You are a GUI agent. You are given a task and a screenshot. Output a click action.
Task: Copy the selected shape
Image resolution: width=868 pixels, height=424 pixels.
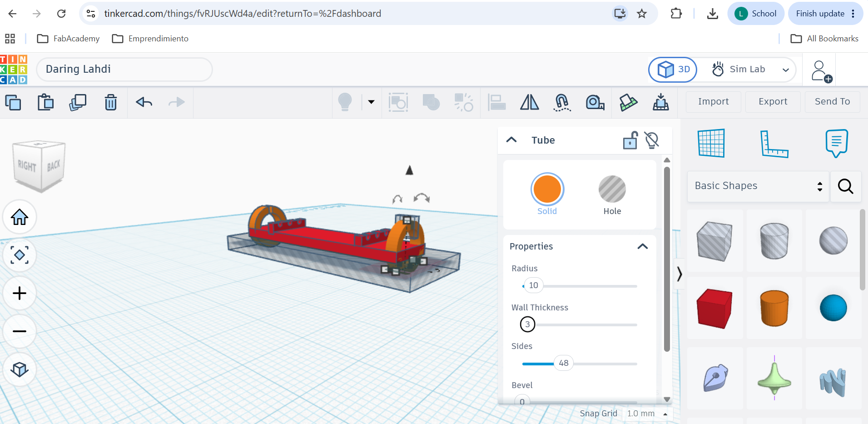coord(13,102)
